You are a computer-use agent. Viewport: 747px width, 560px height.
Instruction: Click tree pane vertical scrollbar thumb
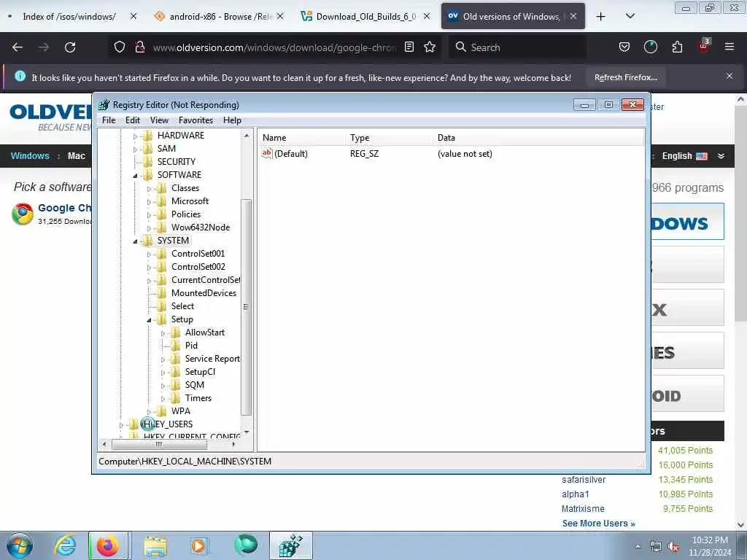[246, 307]
